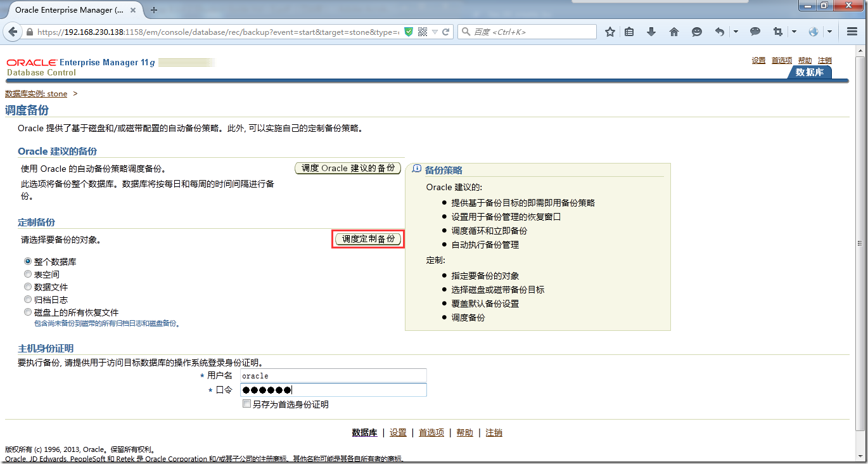This screenshot has height=464, width=868.
Task: Click the 设置 link at top right
Action: [758, 60]
